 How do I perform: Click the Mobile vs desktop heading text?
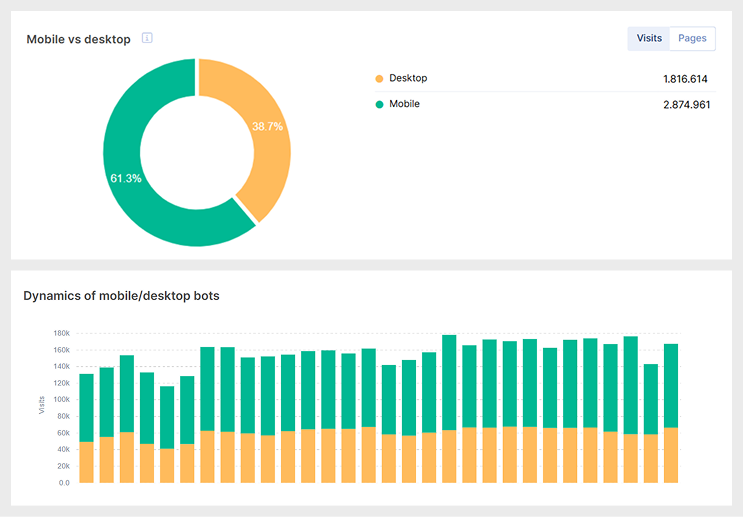tap(78, 39)
